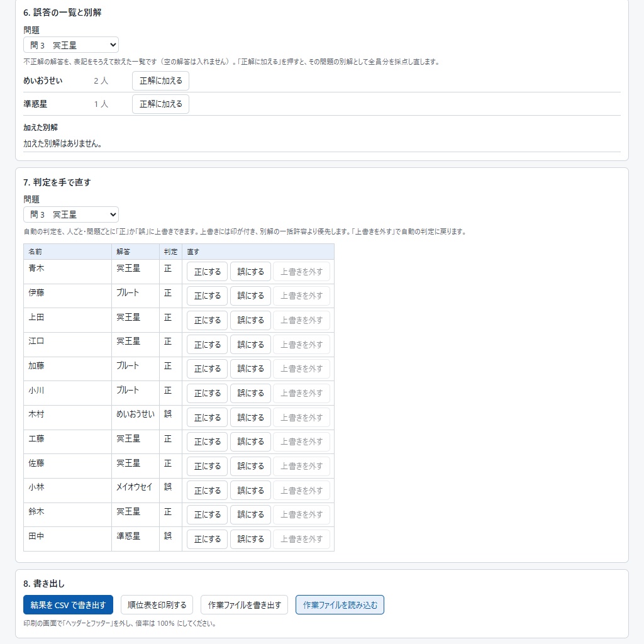Select the name cell 木村
The image size is (644, 644).
[x=67, y=418]
